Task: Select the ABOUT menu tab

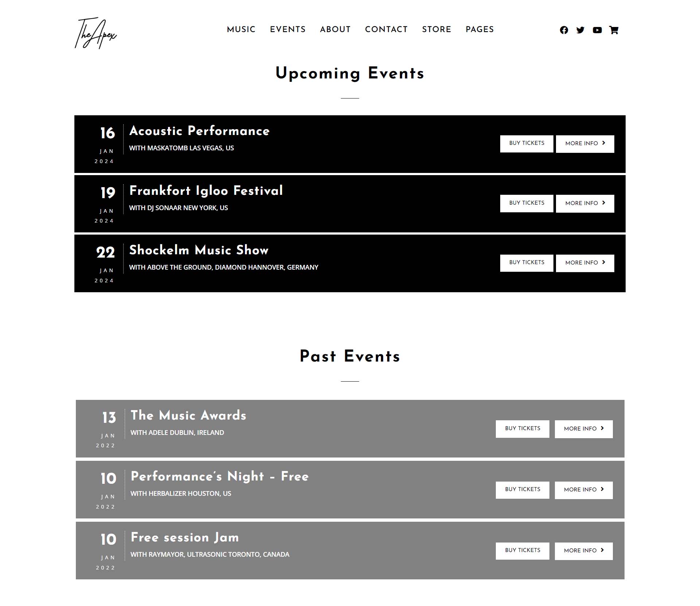Action: tap(335, 30)
